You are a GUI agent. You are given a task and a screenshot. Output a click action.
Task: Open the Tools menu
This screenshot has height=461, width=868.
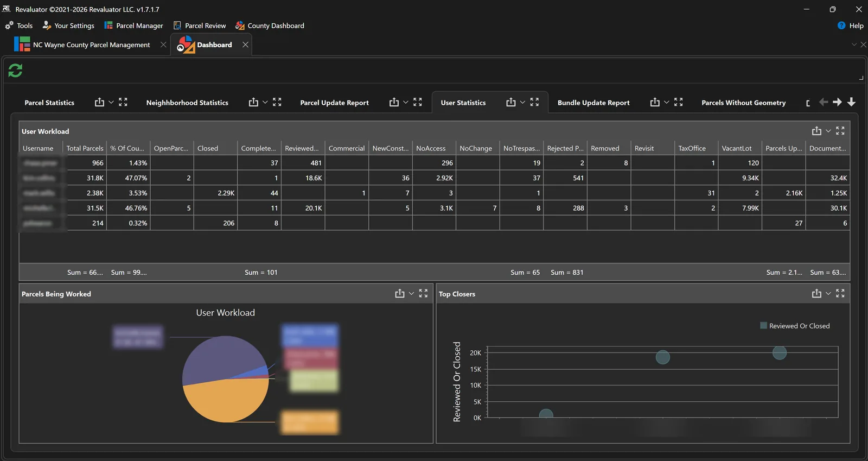(x=19, y=26)
